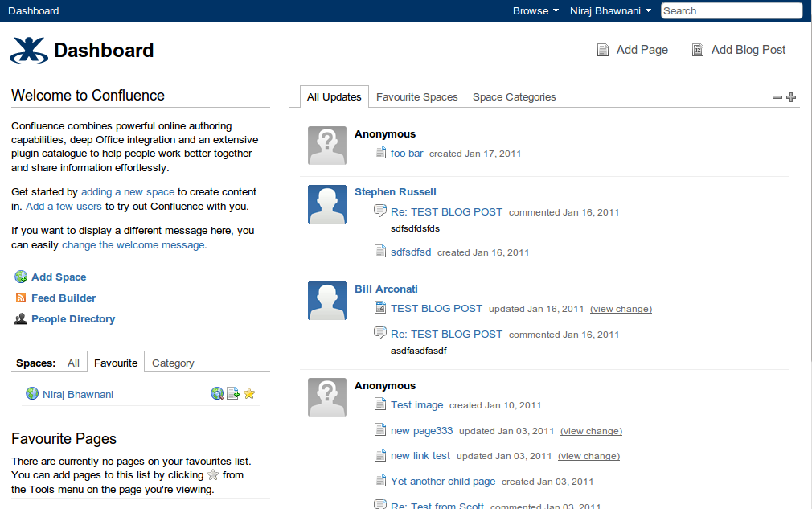The height and width of the screenshot is (509, 812).
Task: Click the globe icon beside Niraj Bhawnani space
Action: [32, 393]
